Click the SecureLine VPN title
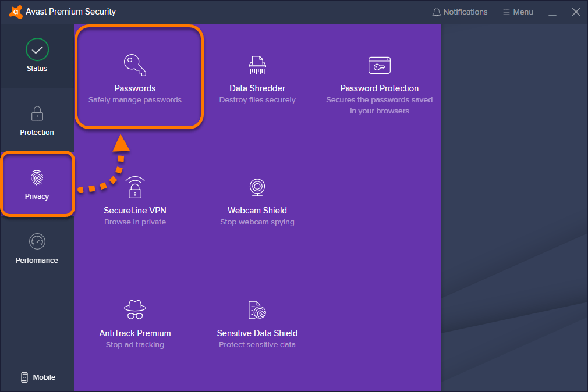Screen dimensions: 588x392 tap(135, 211)
